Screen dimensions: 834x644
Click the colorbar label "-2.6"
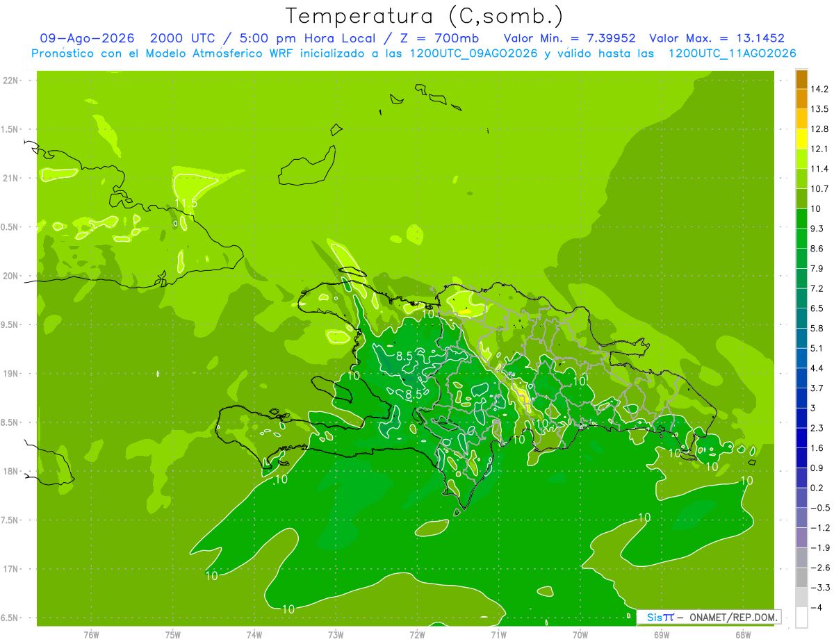(x=821, y=568)
